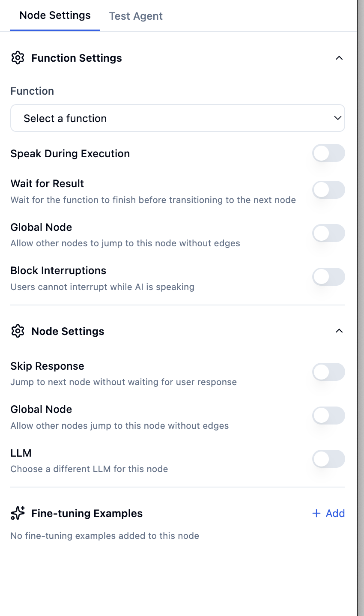Click the Function field label
This screenshot has width=364, height=616.
coord(32,91)
